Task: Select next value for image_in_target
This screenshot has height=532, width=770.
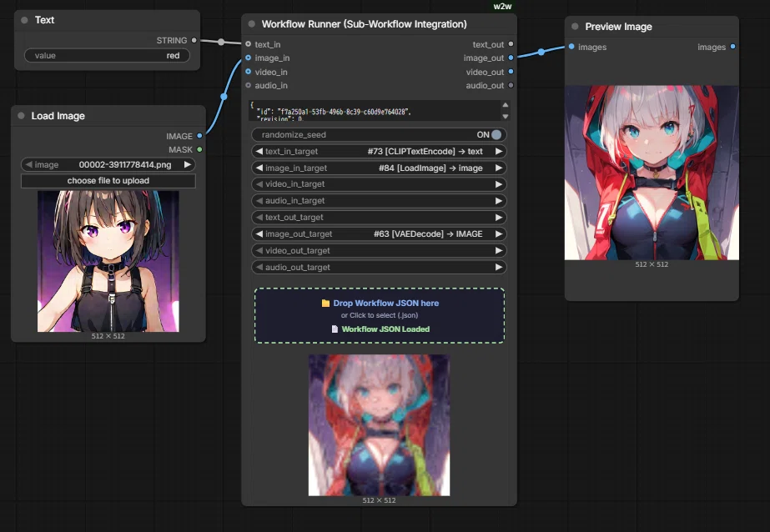Action: tap(498, 168)
